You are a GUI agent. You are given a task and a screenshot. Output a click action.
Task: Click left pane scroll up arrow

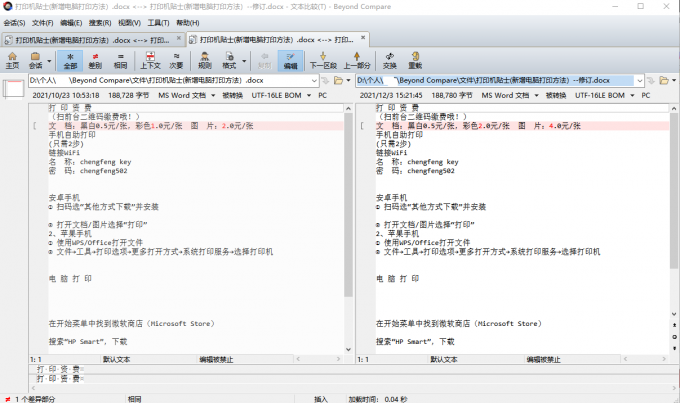pyautogui.click(x=348, y=108)
